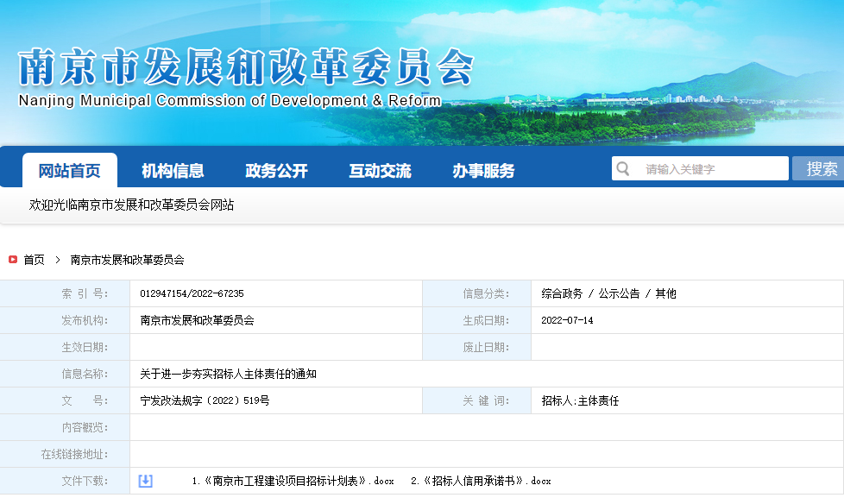This screenshot has height=504, width=844.
Task: Click the blue download icon beside 文件下载
Action: [145, 481]
